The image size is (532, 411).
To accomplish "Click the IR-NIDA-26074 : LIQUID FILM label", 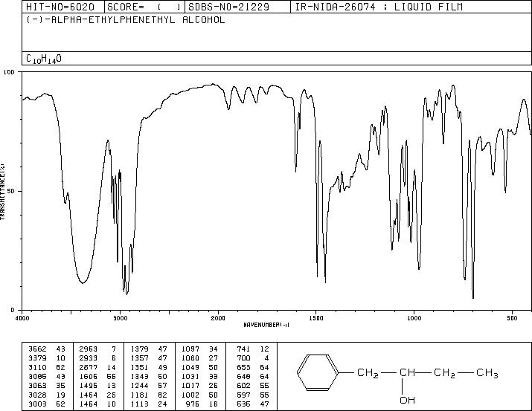I will [379, 7].
